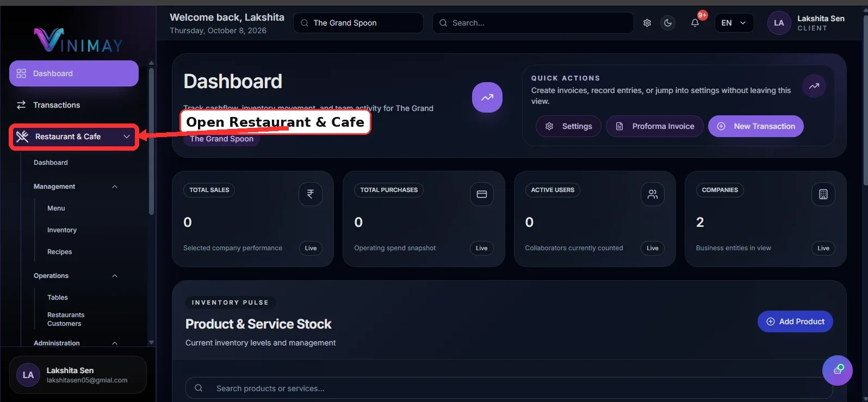This screenshot has width=868, height=402.
Task: Click the Proforma Invoice button
Action: 655,126
